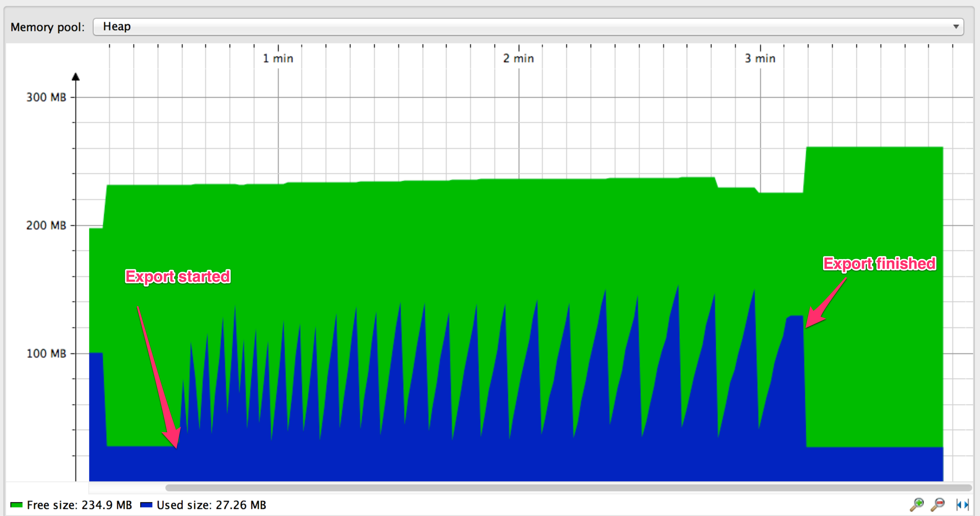The width and height of the screenshot is (980, 516).
Task: Click the 2 min timeline marker
Action: [519, 58]
